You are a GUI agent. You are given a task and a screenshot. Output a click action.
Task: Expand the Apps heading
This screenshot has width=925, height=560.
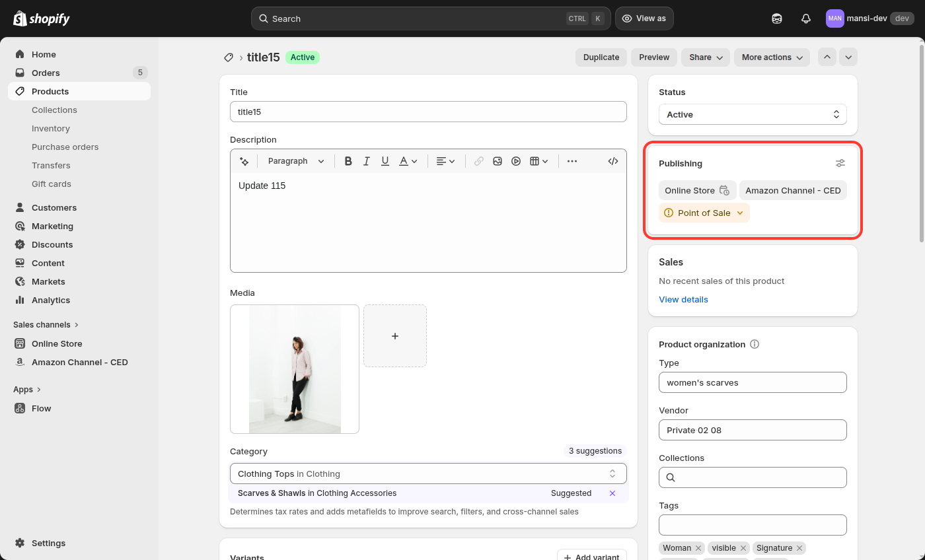tap(27, 390)
